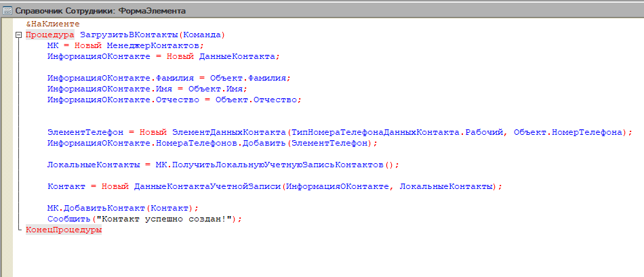
Task: Click procedure name ЗагрузитьВКонтакты
Action: [129, 35]
